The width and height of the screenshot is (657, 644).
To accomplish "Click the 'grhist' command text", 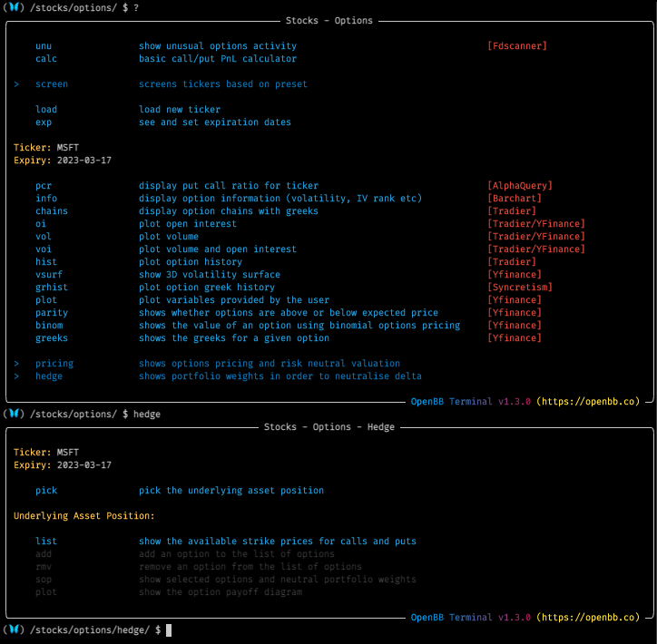I will pos(52,288).
